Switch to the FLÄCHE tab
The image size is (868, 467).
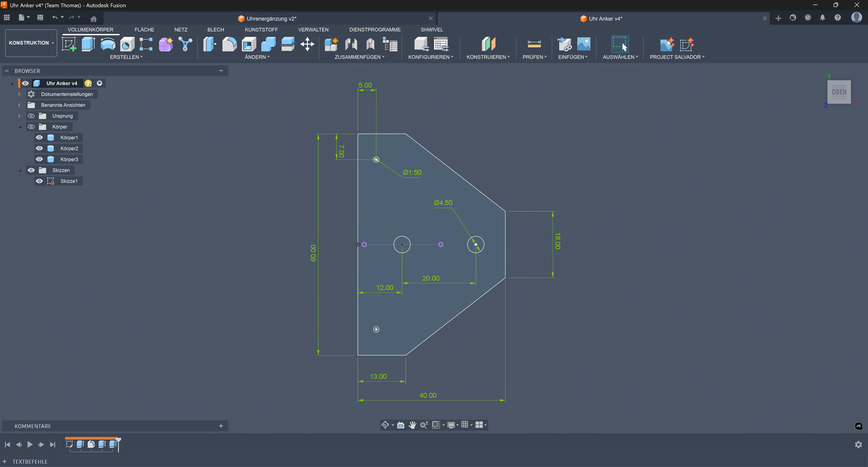[x=144, y=30]
